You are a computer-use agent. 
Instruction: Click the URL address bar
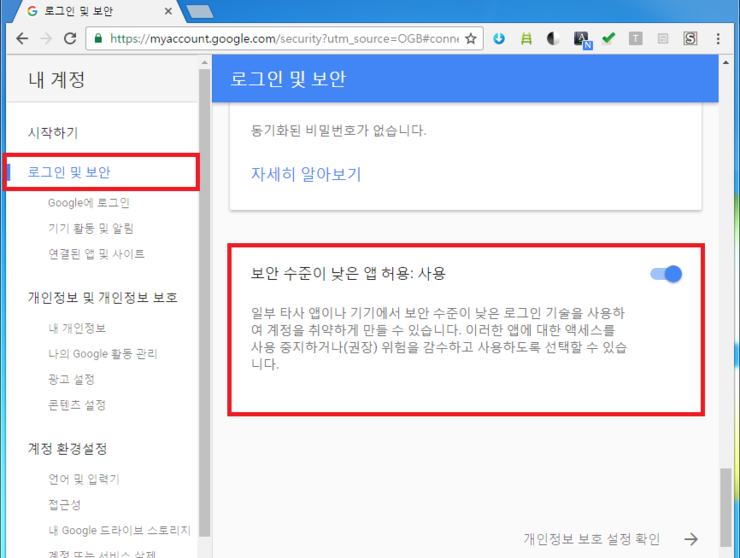click(283, 39)
